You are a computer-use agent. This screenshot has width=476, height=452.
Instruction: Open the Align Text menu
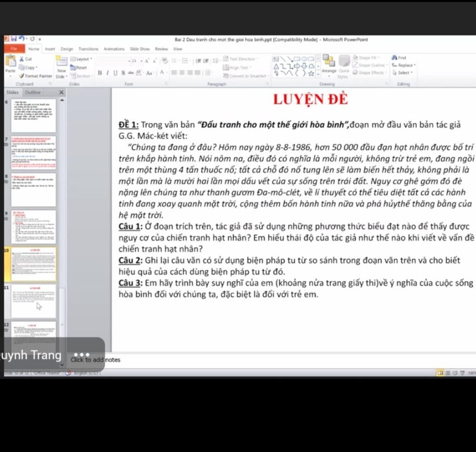click(237, 67)
